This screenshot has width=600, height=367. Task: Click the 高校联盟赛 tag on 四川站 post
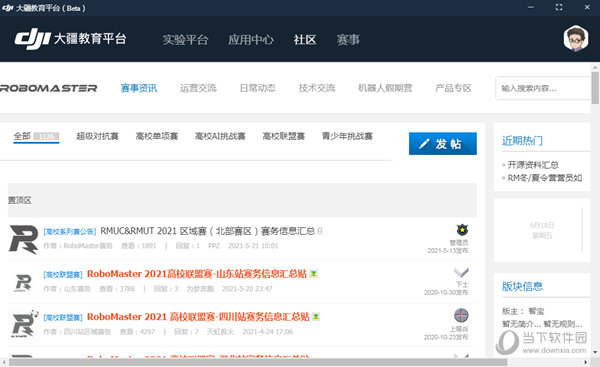(63, 317)
